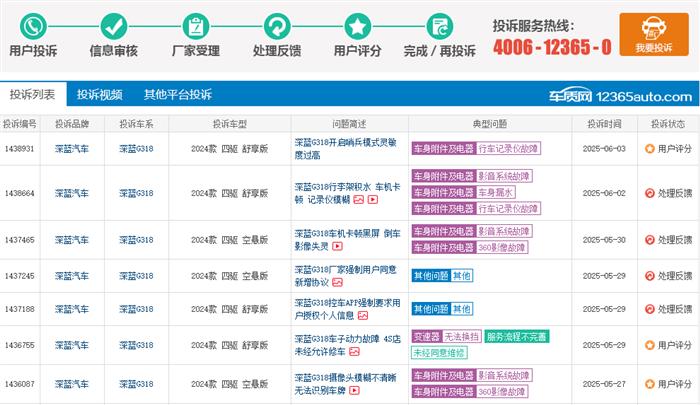Image resolution: width=700 pixels, height=405 pixels.
Task: Click date 2025-06-03 cell
Action: tap(604, 149)
